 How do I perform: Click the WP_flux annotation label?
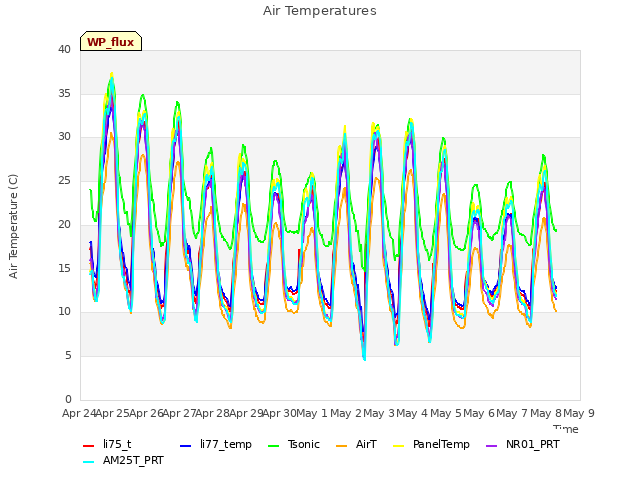coord(111,42)
